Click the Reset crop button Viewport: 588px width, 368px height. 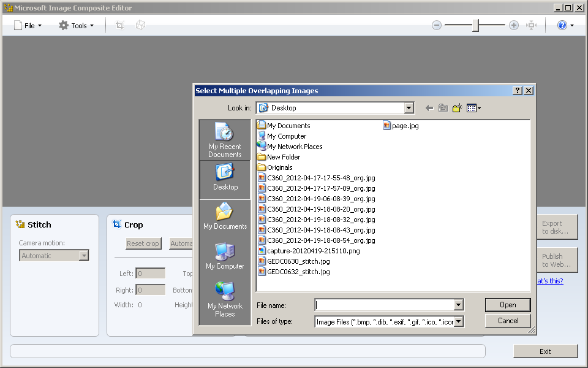click(x=143, y=243)
